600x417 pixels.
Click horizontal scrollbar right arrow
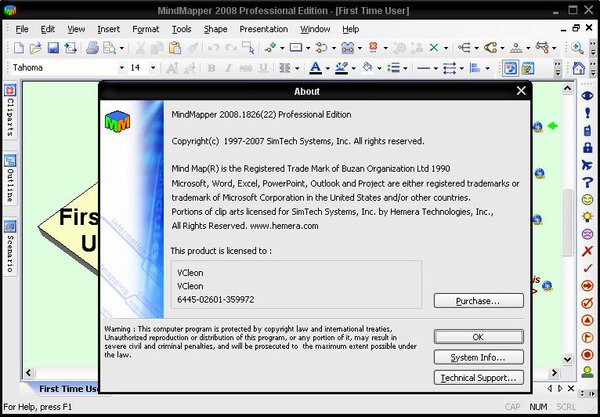click(554, 372)
